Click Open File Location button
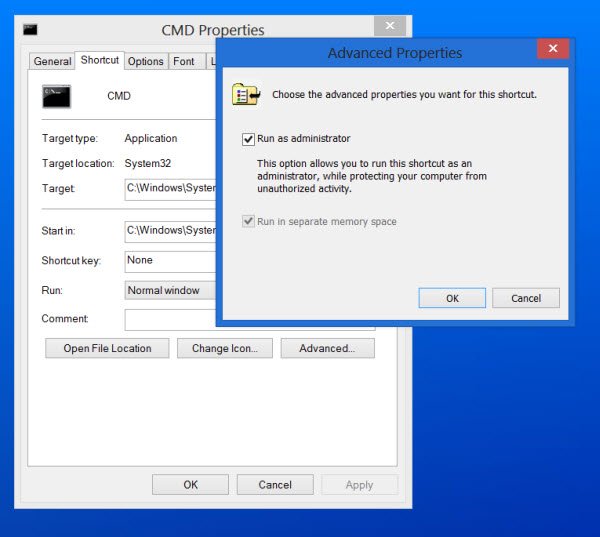This screenshot has width=600, height=537. (x=107, y=348)
